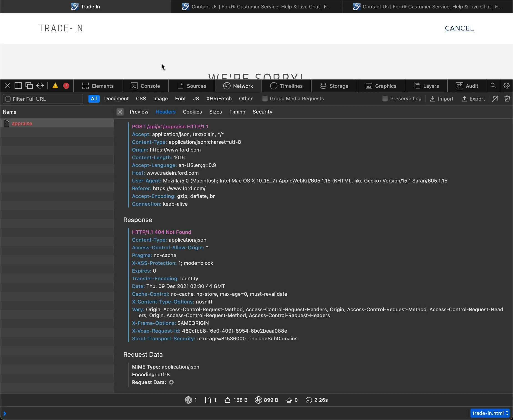Open the Layers tab
This screenshot has width=513, height=420.
point(426,86)
